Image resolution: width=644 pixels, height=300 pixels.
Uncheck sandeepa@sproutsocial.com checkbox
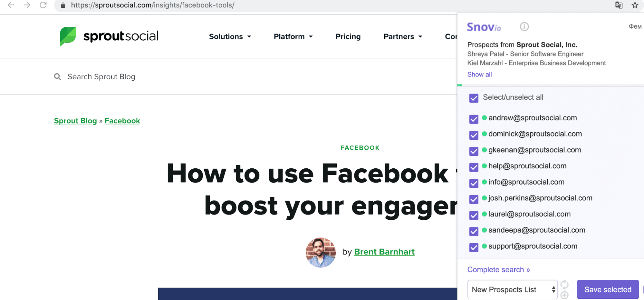474,231
